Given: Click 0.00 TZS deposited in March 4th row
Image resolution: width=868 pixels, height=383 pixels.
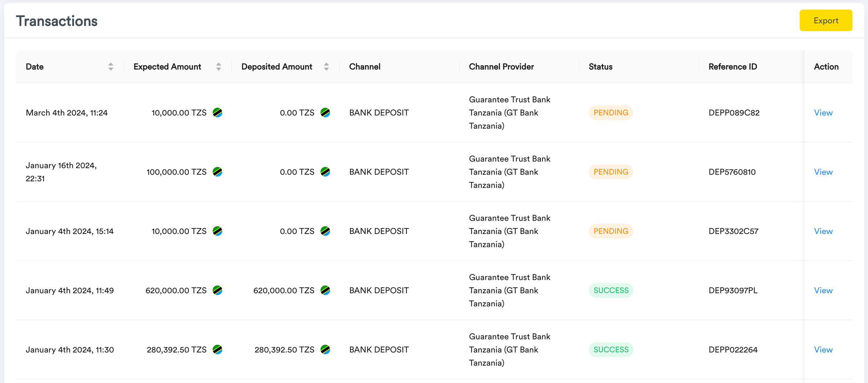Looking at the screenshot, I should 297,113.
